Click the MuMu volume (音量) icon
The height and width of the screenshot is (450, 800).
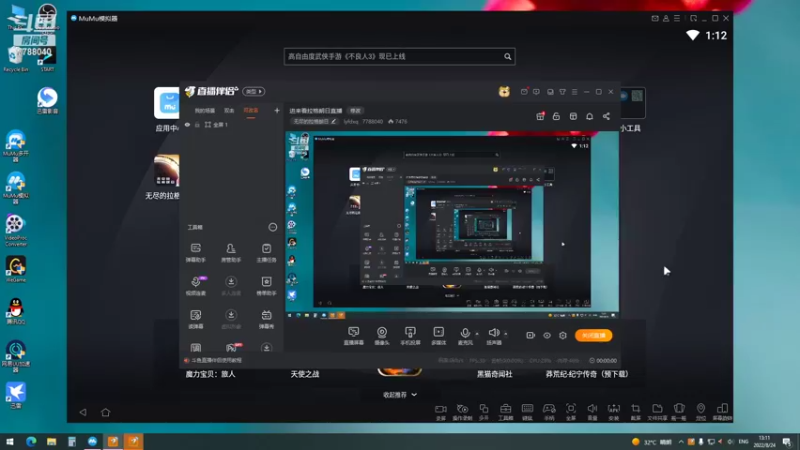[592, 409]
